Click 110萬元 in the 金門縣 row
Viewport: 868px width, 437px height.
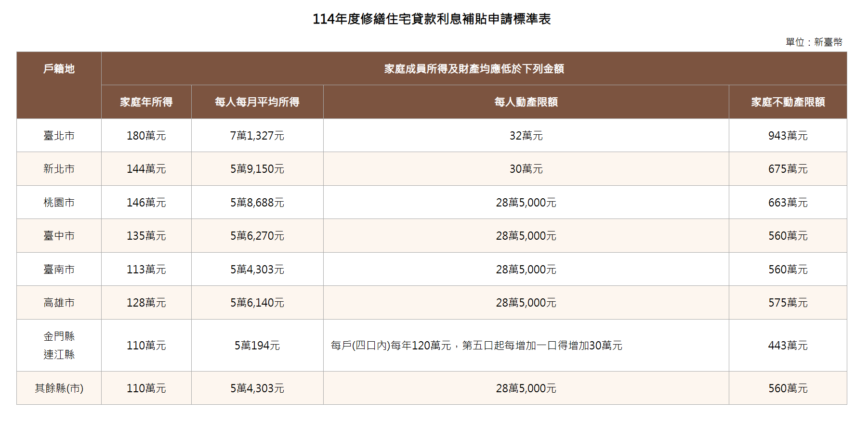146,346
